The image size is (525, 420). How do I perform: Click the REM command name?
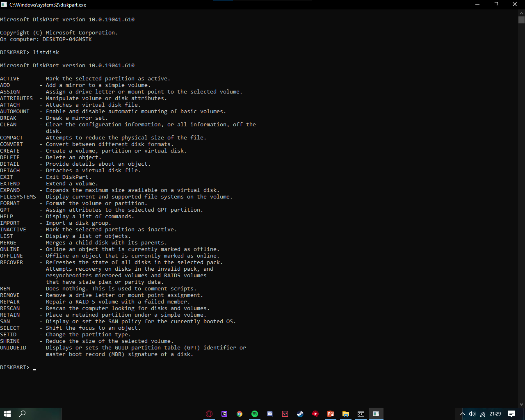tap(5, 289)
